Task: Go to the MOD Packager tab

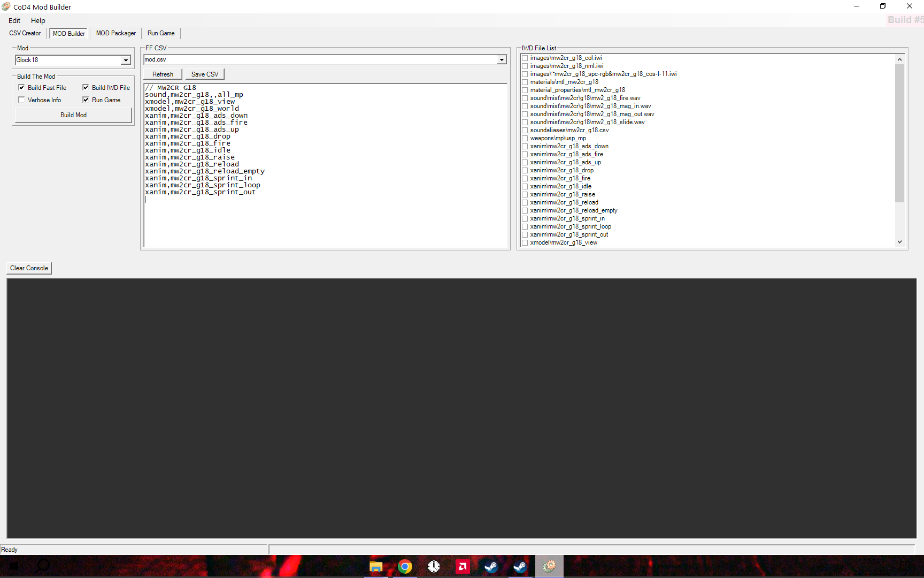Action: click(x=116, y=33)
